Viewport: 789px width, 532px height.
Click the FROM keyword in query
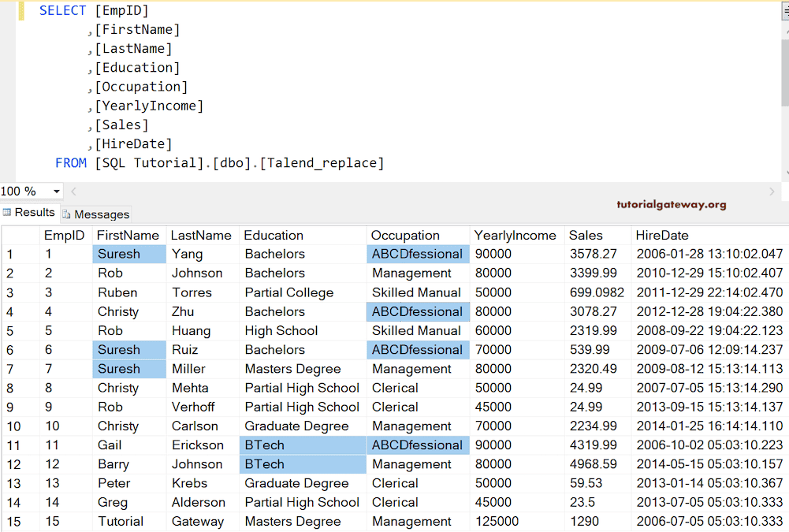(x=71, y=163)
